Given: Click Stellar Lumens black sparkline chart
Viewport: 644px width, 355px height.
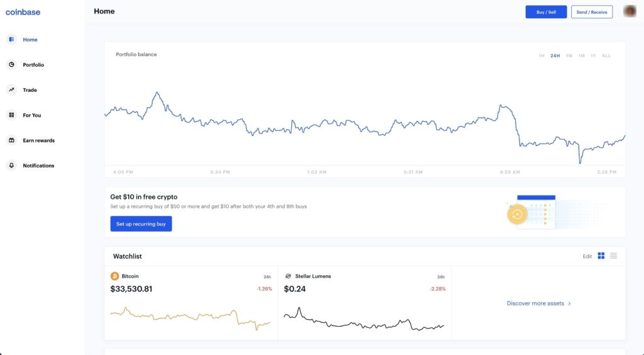Looking at the screenshot, I should click(364, 319).
